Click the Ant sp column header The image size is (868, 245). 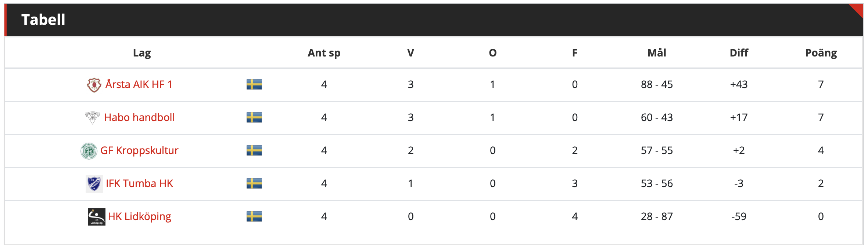324,53
